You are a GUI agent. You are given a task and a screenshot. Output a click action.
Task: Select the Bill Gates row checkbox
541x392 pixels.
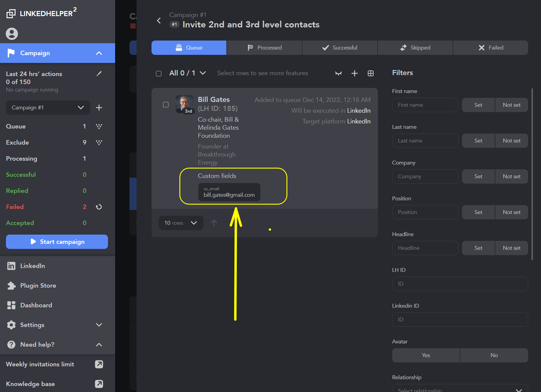click(x=166, y=105)
